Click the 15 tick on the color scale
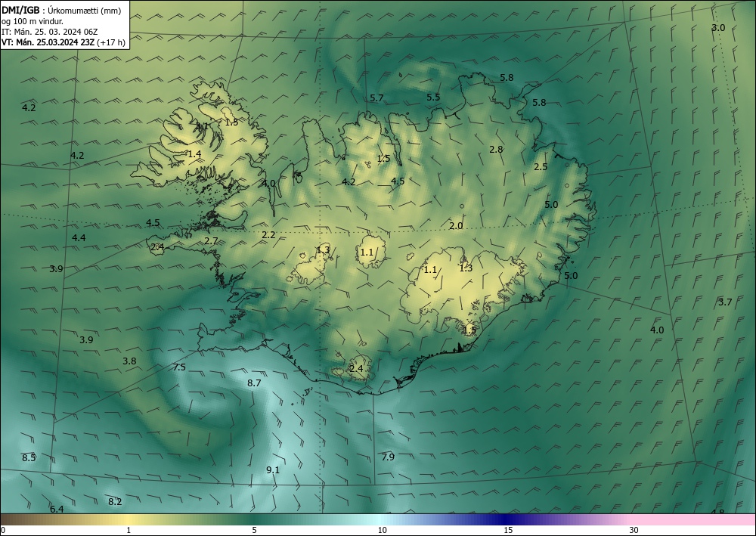The height and width of the screenshot is (536, 756). [x=508, y=531]
